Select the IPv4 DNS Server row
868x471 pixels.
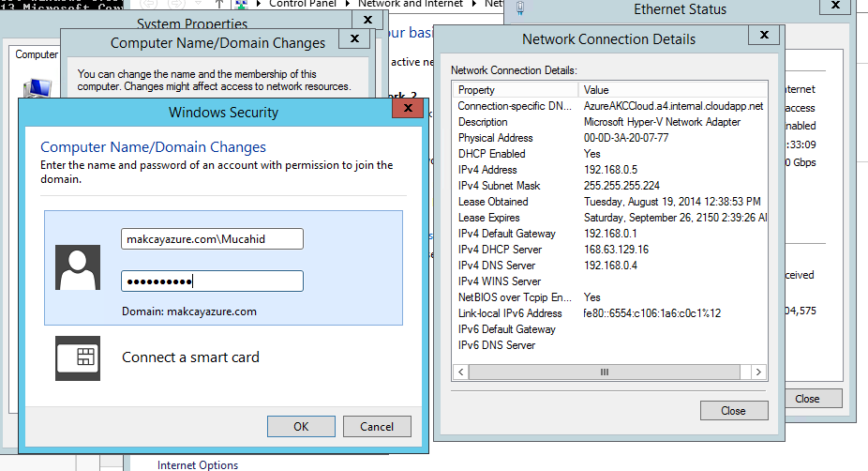click(x=610, y=266)
